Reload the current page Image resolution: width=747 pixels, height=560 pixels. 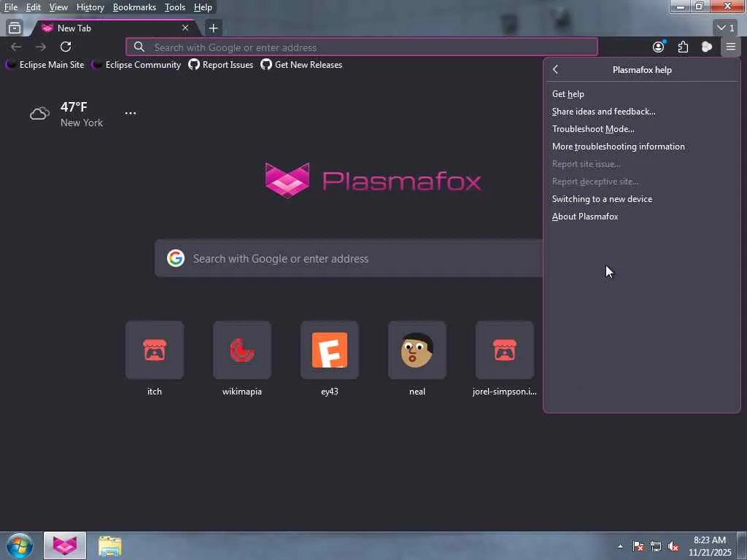[66, 47]
